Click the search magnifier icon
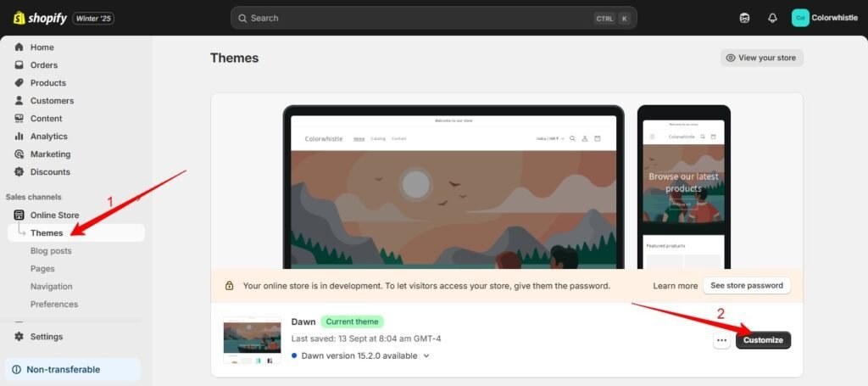The height and width of the screenshot is (386, 868). (242, 19)
